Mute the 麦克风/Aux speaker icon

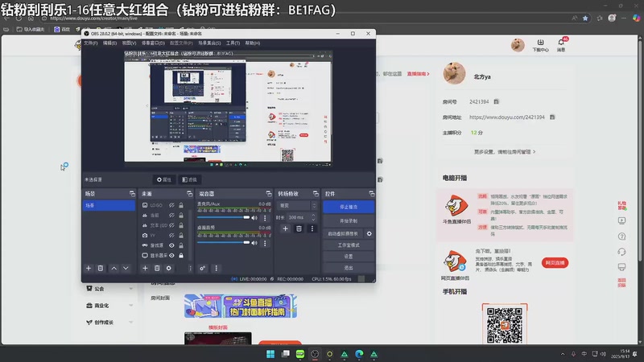pyautogui.click(x=254, y=218)
